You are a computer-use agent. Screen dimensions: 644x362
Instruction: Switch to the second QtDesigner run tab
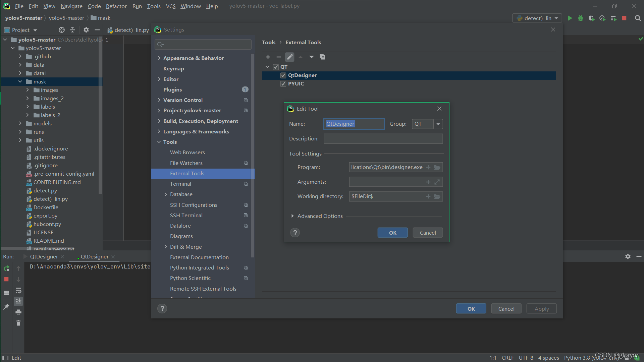pos(94,256)
